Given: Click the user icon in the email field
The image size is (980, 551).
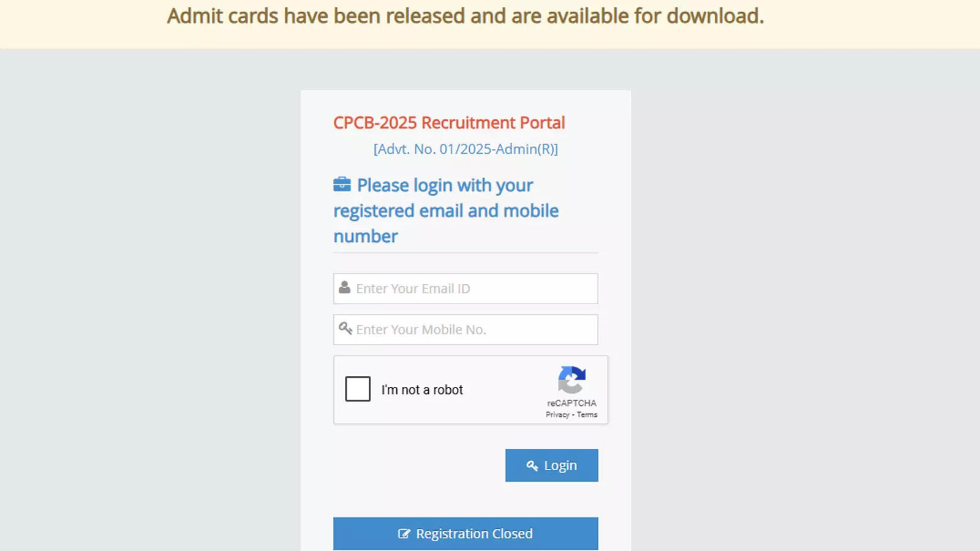Looking at the screenshot, I should [345, 287].
